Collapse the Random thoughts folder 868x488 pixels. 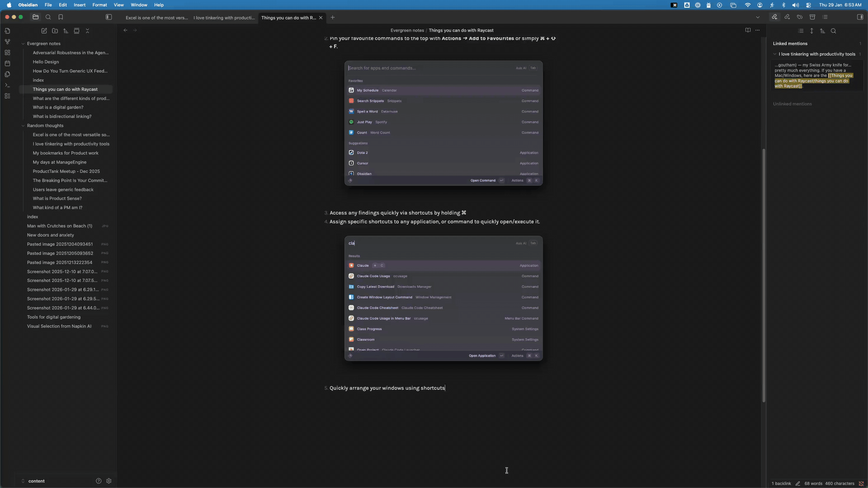pos(23,126)
